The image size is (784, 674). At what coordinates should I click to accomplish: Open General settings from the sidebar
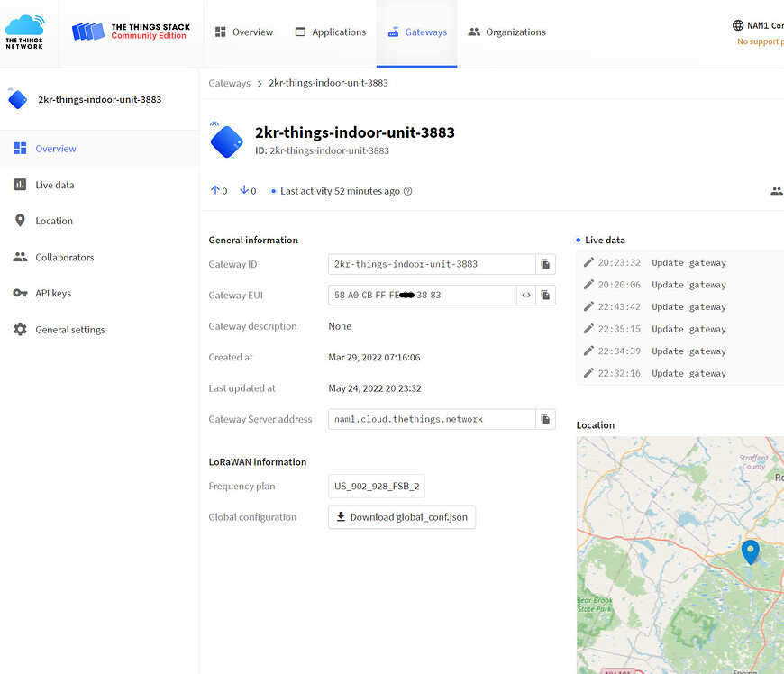[x=69, y=329]
